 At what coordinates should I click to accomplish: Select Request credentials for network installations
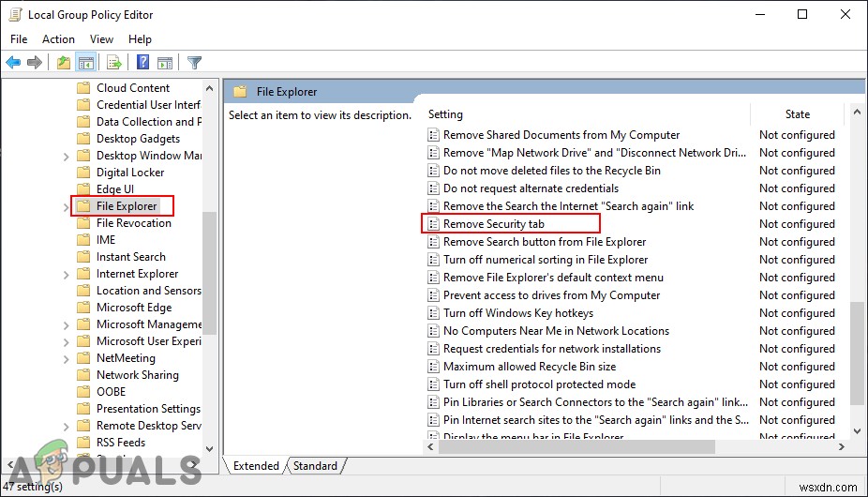point(552,349)
